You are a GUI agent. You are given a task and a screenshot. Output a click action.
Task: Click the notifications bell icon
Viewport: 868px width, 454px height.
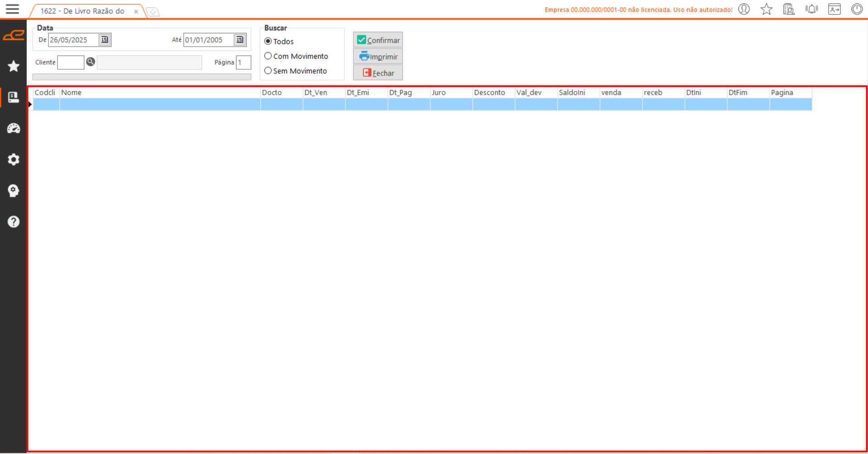click(811, 10)
